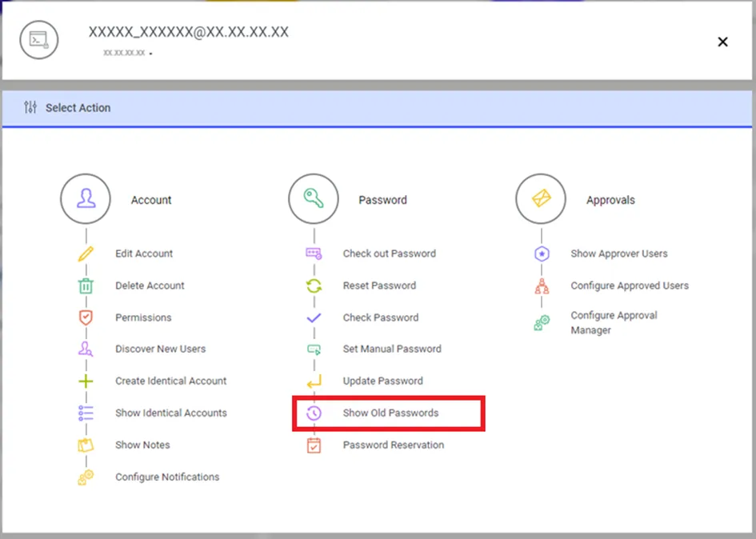Image resolution: width=756 pixels, height=539 pixels.
Task: Click the checkmark icon for Check Password
Action: coord(314,317)
